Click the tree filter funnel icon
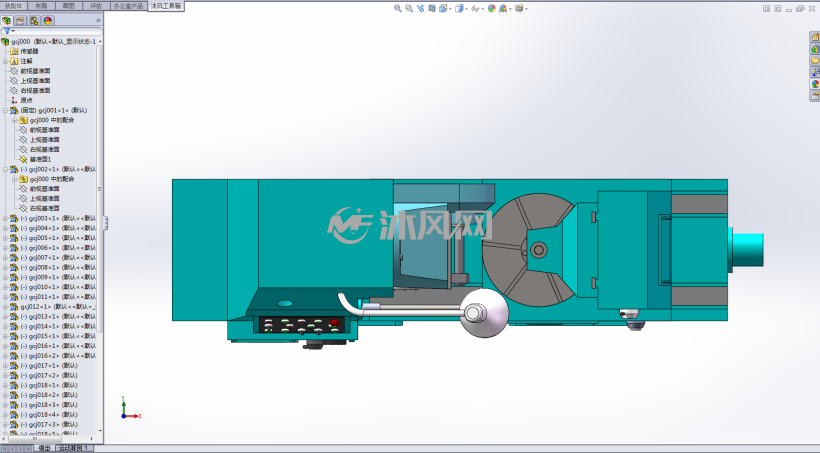The height and width of the screenshot is (453, 820). (7, 31)
